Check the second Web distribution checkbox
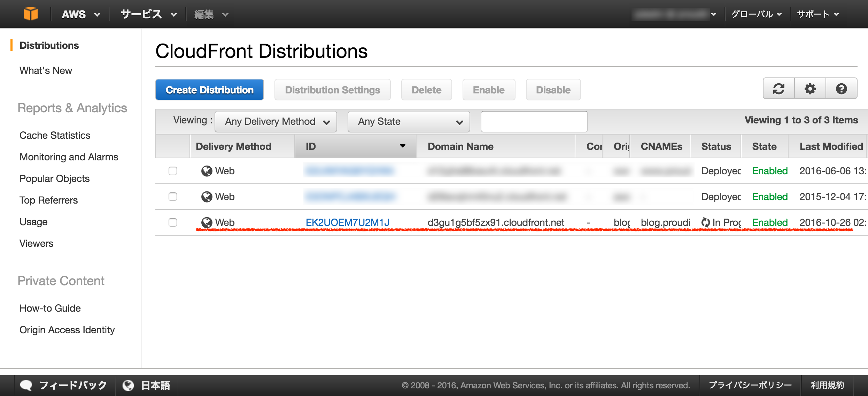 click(x=173, y=197)
